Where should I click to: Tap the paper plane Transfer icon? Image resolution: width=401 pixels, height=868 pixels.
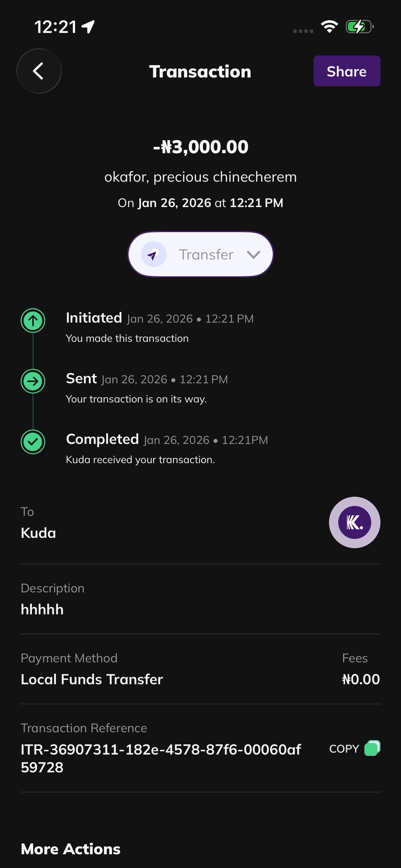coord(154,254)
